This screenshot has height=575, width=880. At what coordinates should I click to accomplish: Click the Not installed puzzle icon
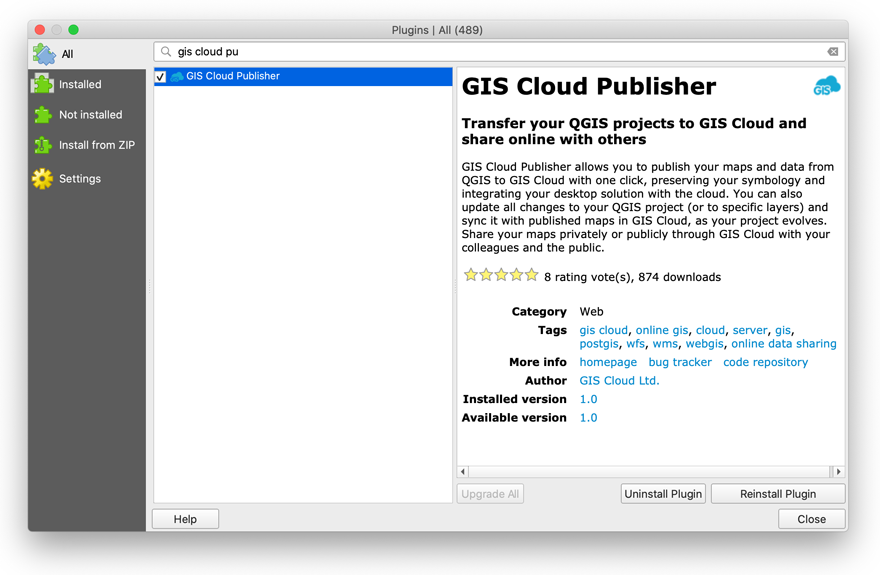(x=43, y=114)
